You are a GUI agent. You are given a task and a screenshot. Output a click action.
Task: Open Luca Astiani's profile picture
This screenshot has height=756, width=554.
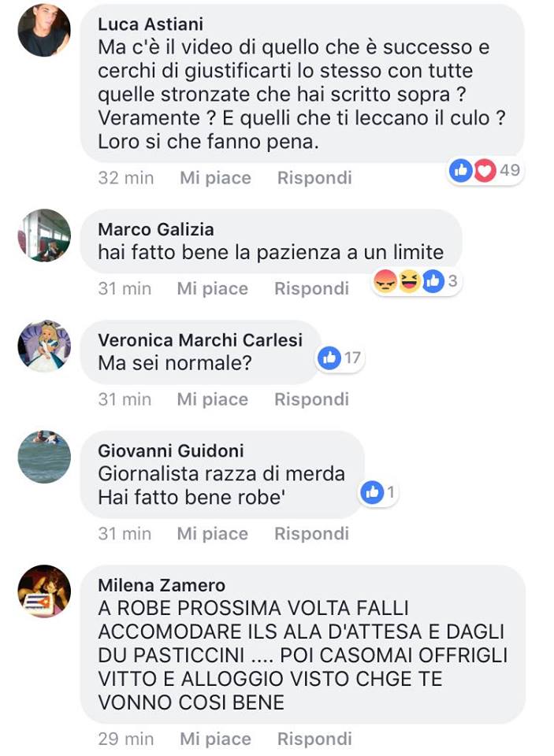point(44,31)
